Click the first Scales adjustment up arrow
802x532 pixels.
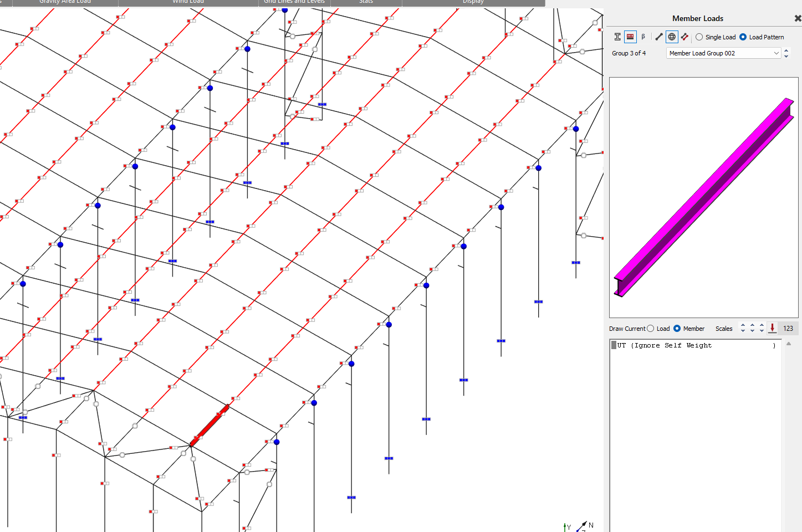743,326
